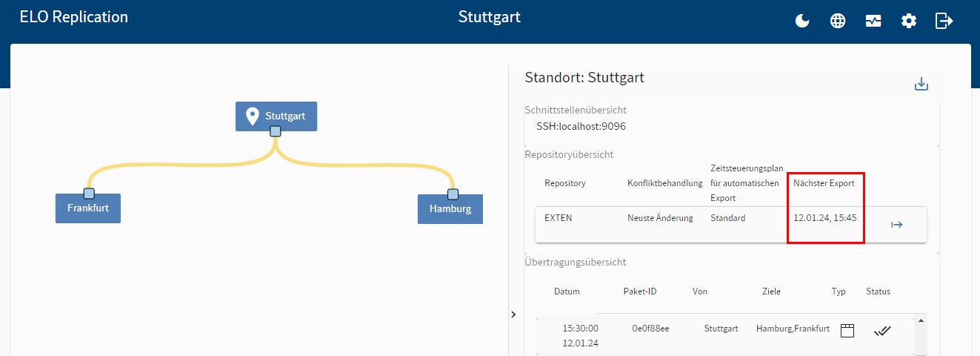The image size is (980, 356).
Task: Click the Ziele column header
Action: (771, 291)
